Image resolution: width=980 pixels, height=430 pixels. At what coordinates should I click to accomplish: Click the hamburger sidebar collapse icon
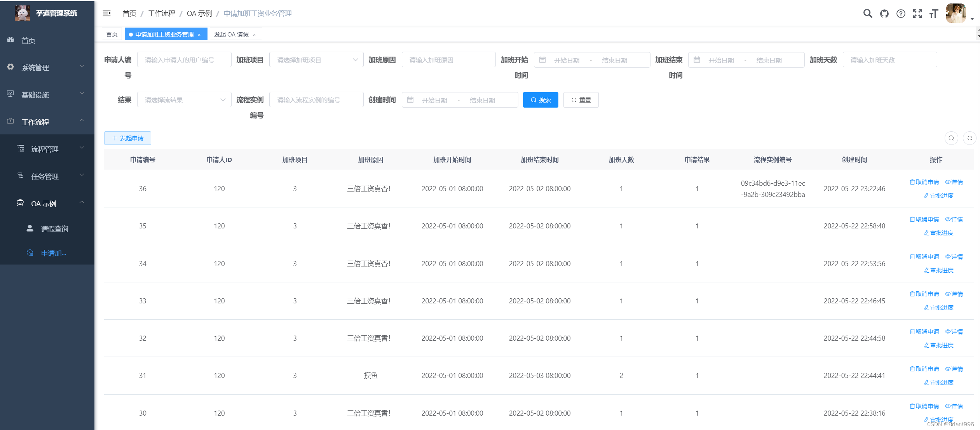pyautogui.click(x=106, y=13)
